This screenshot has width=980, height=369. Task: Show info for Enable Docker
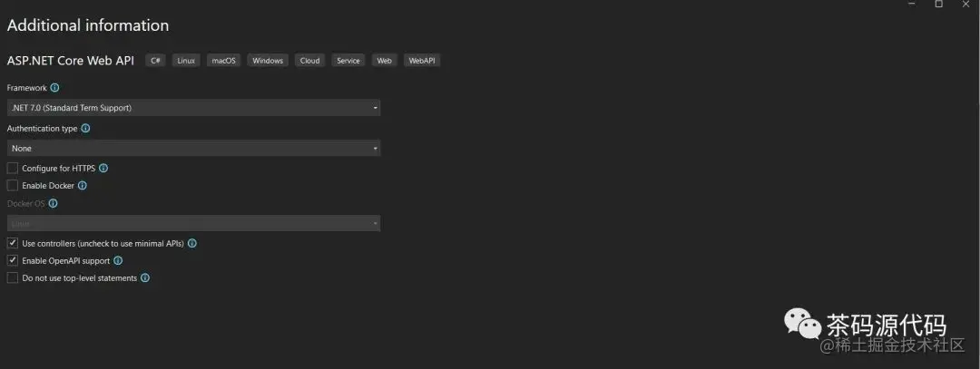click(x=82, y=186)
